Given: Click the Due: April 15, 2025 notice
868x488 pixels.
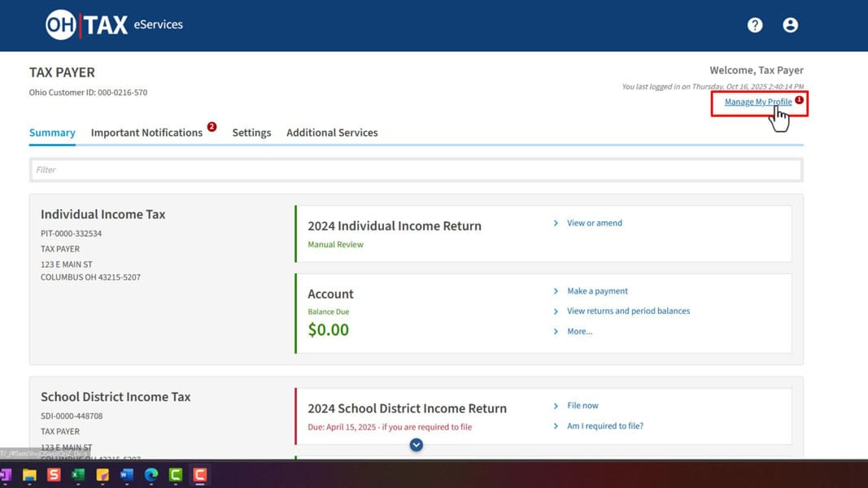Looking at the screenshot, I should [390, 427].
